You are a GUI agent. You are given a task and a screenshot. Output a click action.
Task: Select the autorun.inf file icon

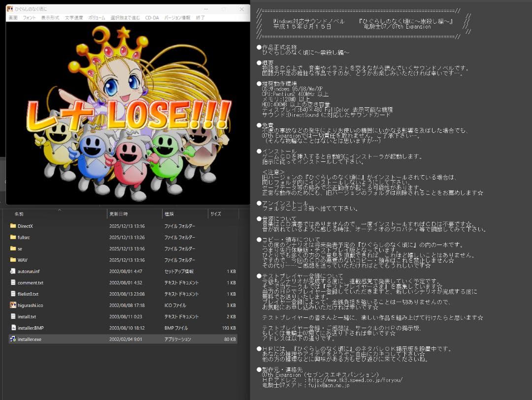13,271
